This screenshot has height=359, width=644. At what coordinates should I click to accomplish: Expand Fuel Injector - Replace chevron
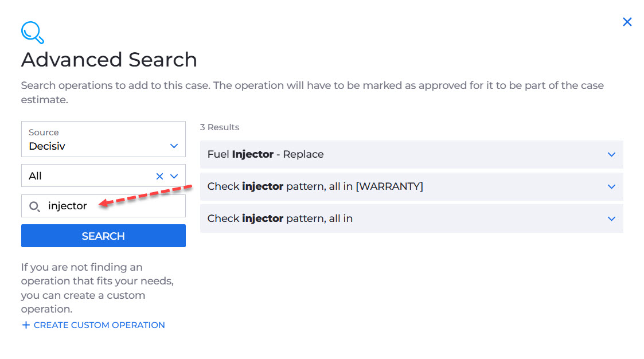point(611,154)
